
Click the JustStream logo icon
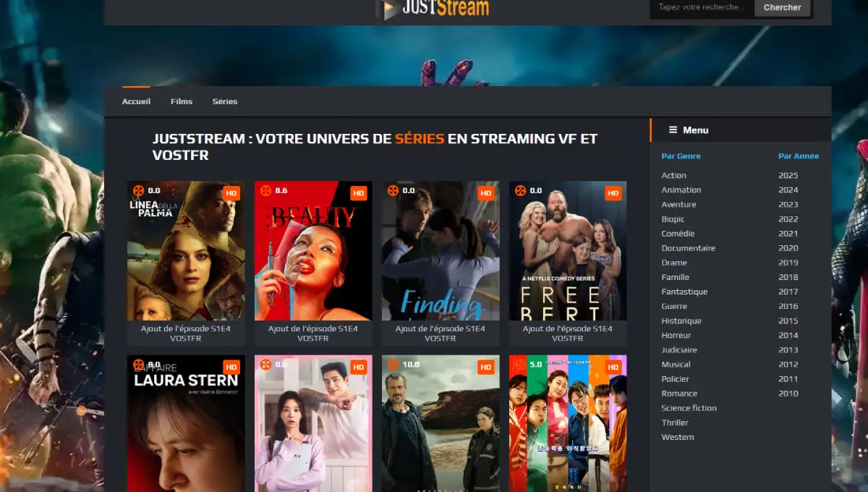[388, 9]
